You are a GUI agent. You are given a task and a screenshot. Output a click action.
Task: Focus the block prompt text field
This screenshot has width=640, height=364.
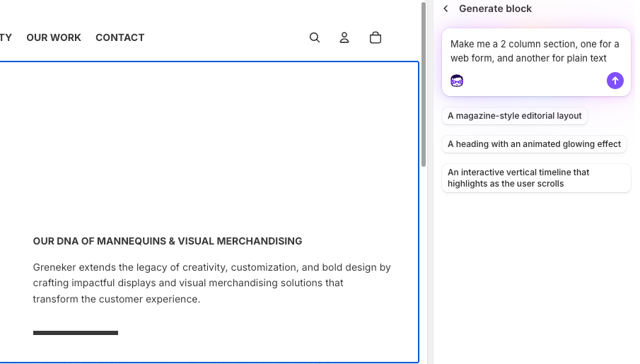point(535,51)
